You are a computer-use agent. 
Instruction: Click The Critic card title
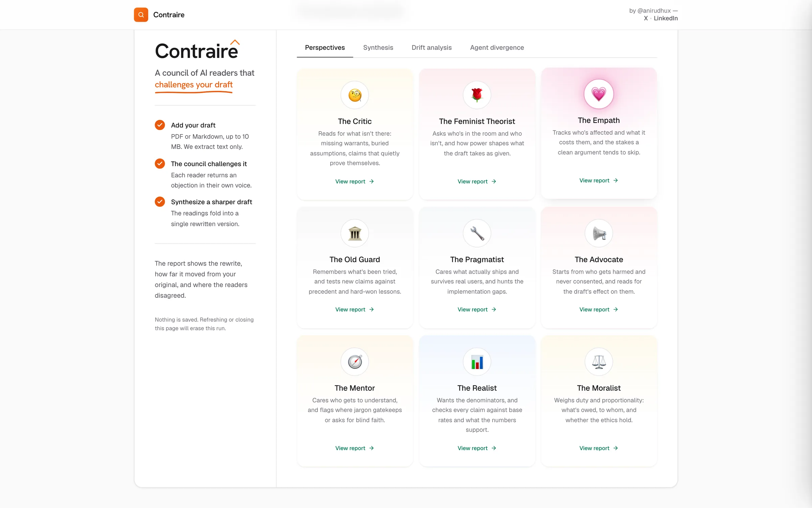tap(355, 121)
